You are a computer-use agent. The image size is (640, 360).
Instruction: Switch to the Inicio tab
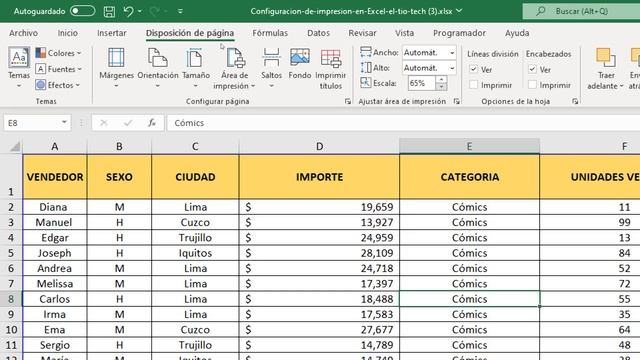pyautogui.click(x=67, y=33)
